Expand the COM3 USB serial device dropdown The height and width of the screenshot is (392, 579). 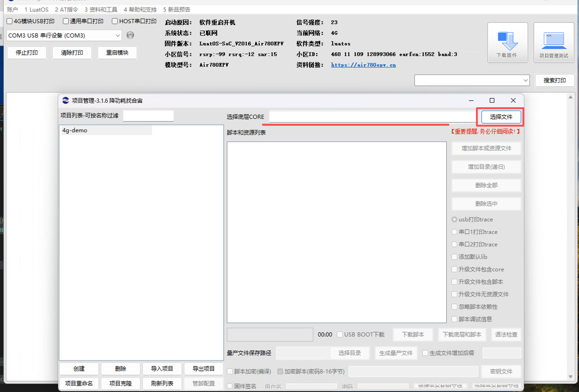pyautogui.click(x=117, y=36)
